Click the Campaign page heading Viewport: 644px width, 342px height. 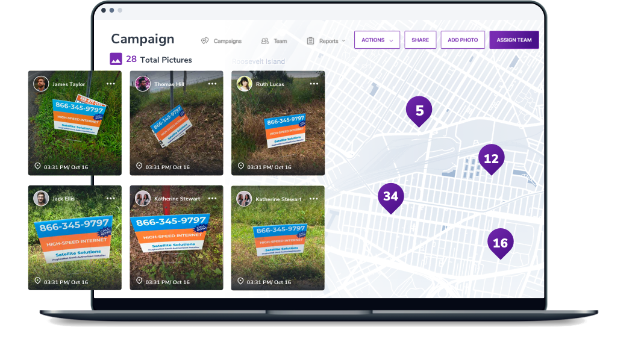tap(143, 39)
